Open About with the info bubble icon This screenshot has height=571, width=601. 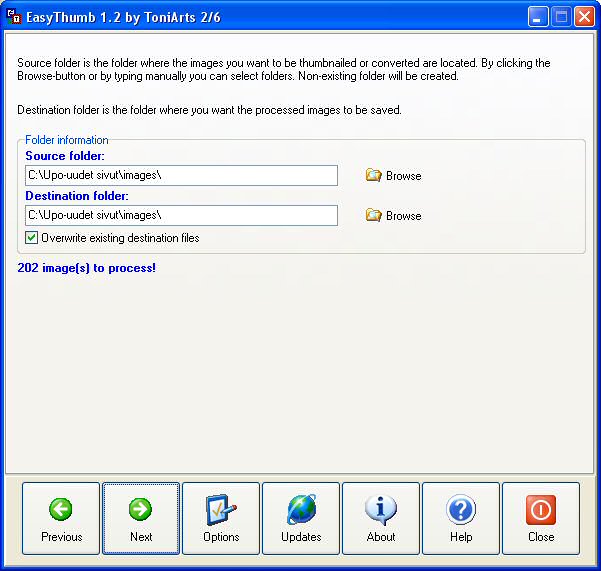point(381,518)
